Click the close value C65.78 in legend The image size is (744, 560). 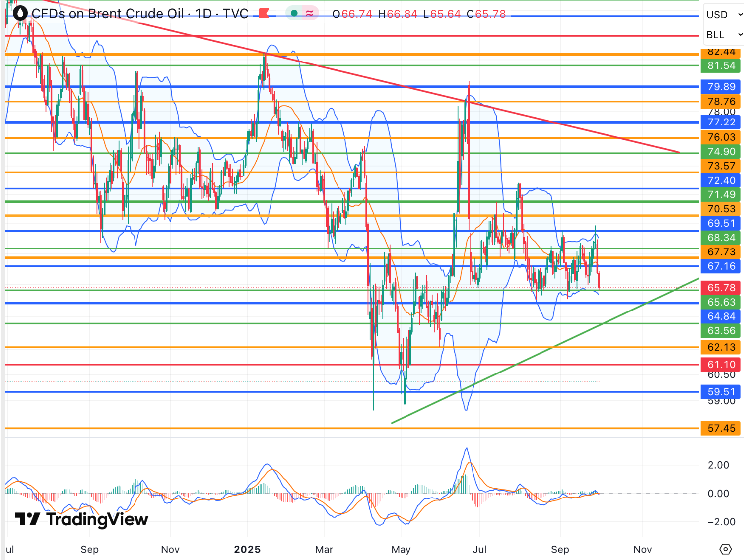pyautogui.click(x=486, y=14)
